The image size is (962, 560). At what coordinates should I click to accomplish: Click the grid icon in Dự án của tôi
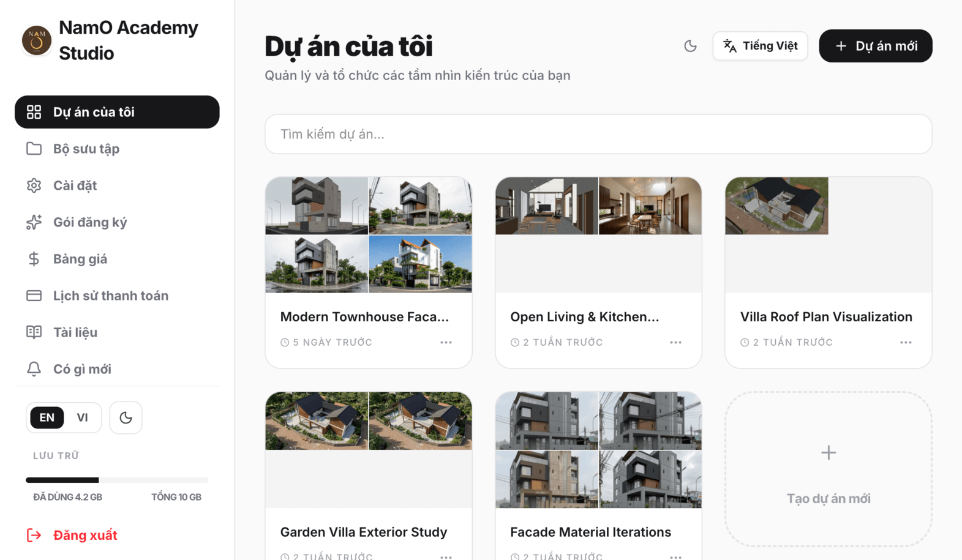[x=34, y=112]
